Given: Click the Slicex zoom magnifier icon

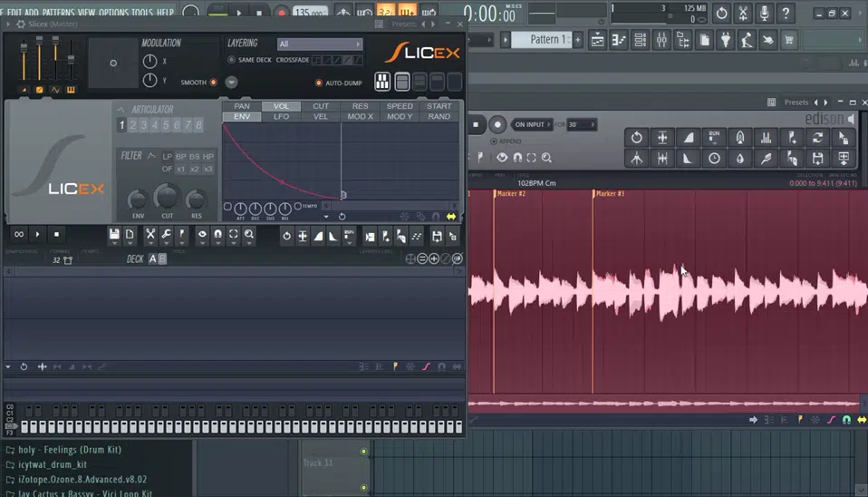Looking at the screenshot, I should coord(249,235).
